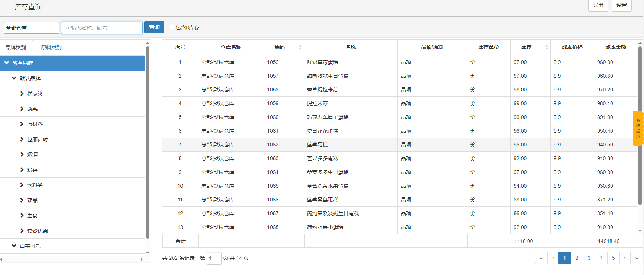
Task: Sort table by 库存 column sort icon
Action: (x=547, y=47)
